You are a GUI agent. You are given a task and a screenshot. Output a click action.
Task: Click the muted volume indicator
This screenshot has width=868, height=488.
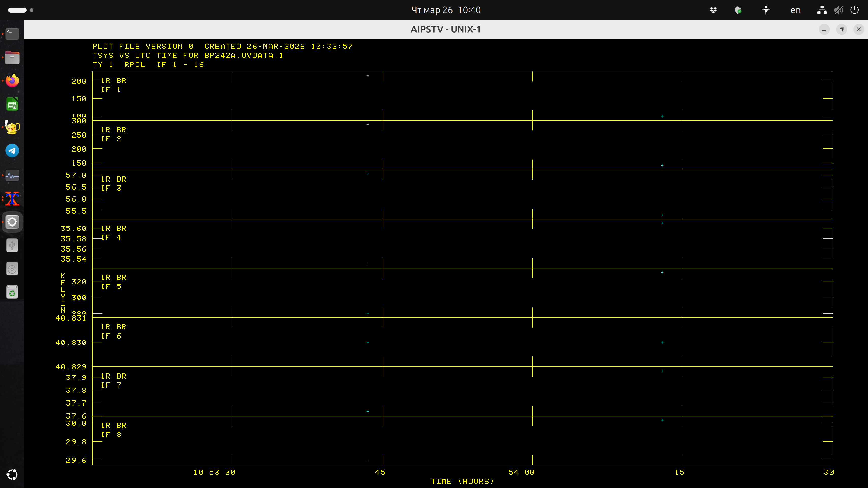tap(838, 10)
